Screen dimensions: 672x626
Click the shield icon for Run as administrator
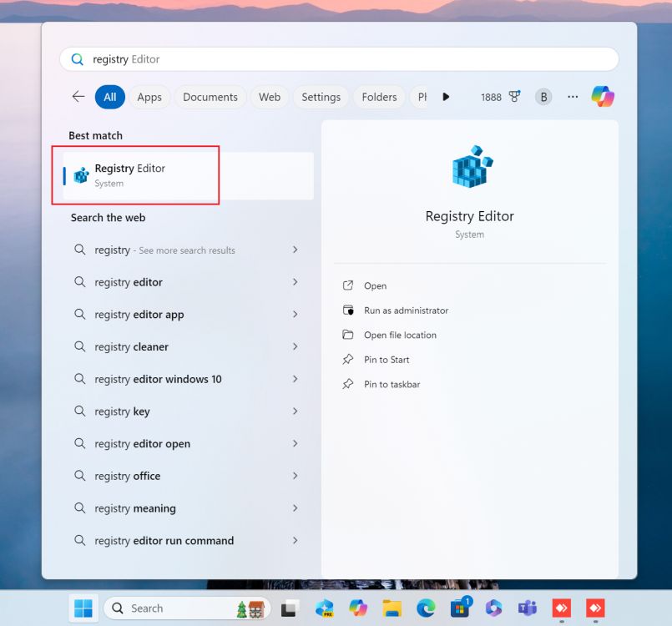tap(348, 310)
